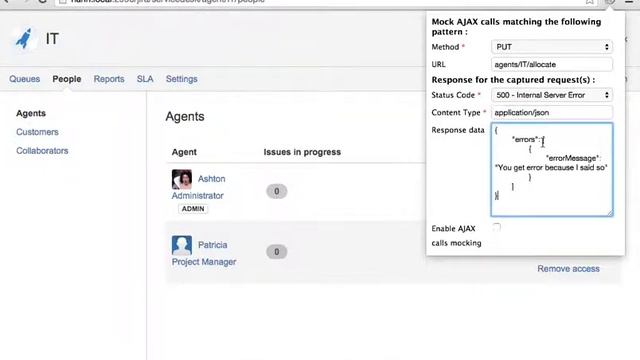Click the IT project rocket logo
Image resolution: width=640 pixels, height=360 pixels.
point(24,39)
